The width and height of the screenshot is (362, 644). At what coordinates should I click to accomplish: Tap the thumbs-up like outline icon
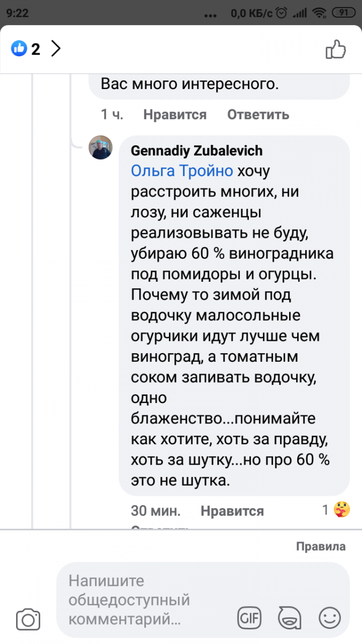tap(336, 49)
